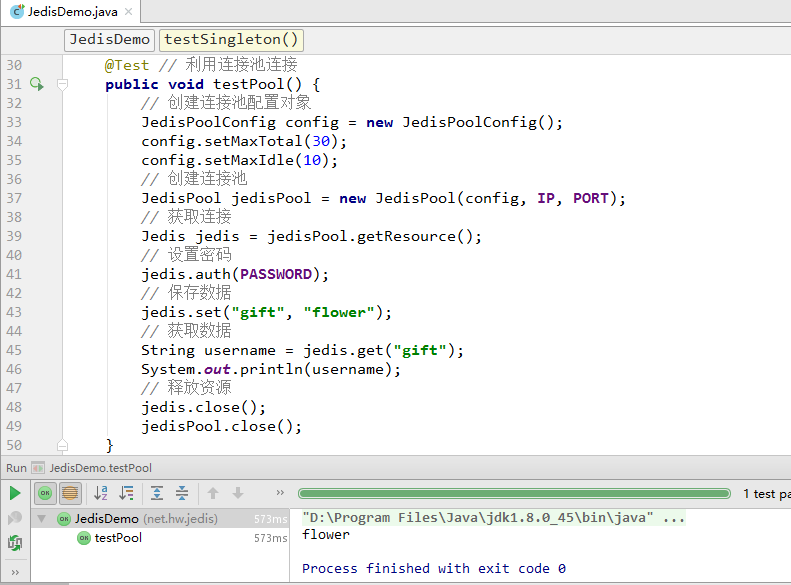Click the PORT constant in JedisPool constructor
The width and height of the screenshot is (791, 585).
pyautogui.click(x=591, y=198)
